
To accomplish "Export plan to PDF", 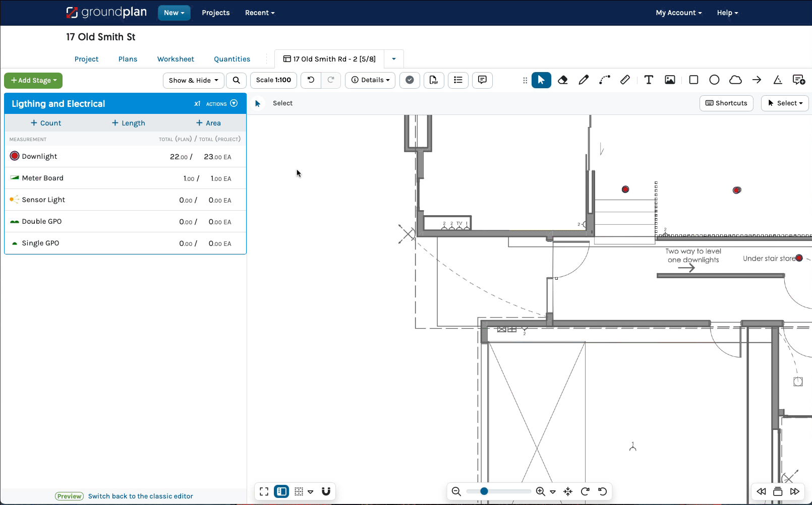I will (x=434, y=80).
